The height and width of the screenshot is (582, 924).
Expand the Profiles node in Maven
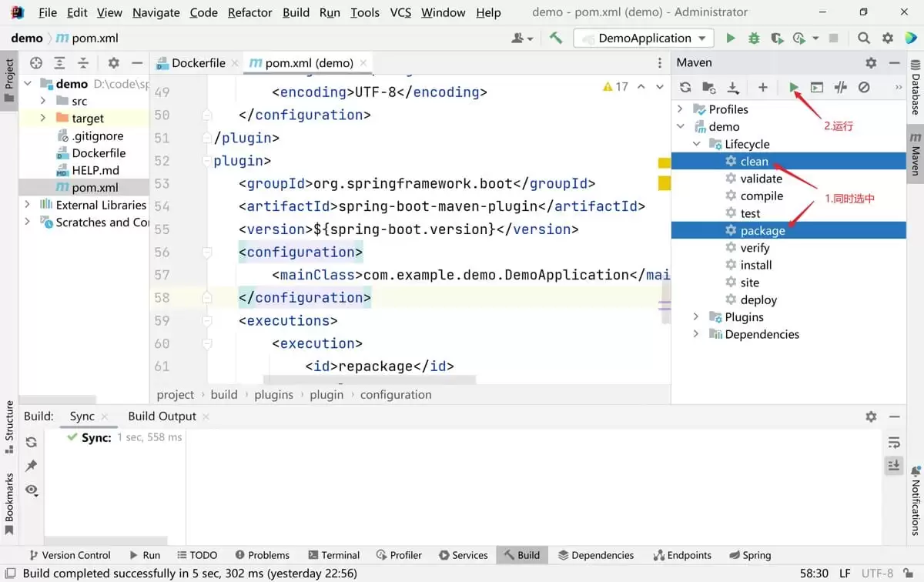coord(680,109)
